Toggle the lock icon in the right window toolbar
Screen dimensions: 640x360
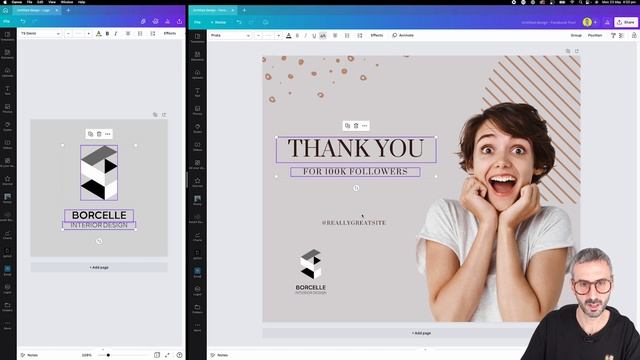point(634,36)
